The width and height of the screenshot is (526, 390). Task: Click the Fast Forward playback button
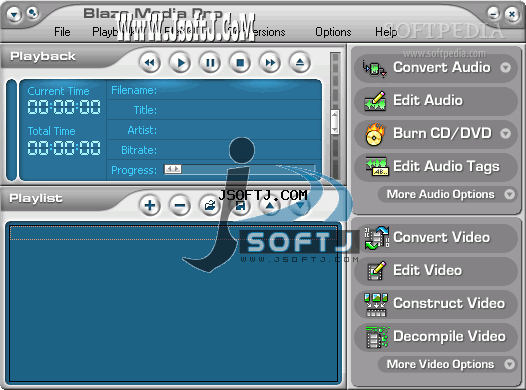coord(270,63)
